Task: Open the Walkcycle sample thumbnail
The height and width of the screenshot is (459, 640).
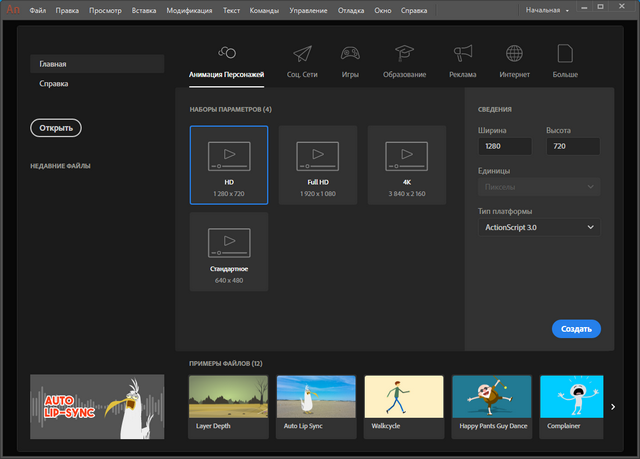Action: (x=404, y=406)
